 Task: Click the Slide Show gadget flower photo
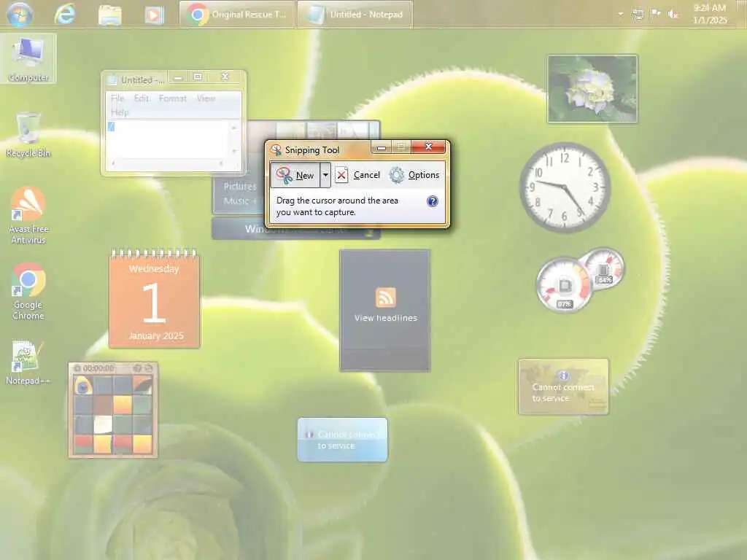tap(592, 88)
